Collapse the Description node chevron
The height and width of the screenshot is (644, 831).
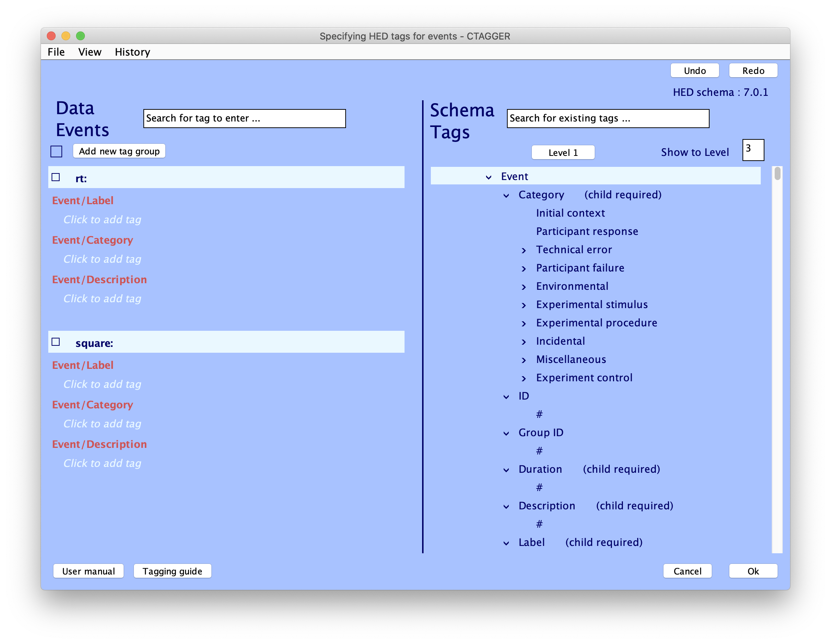pyautogui.click(x=506, y=506)
